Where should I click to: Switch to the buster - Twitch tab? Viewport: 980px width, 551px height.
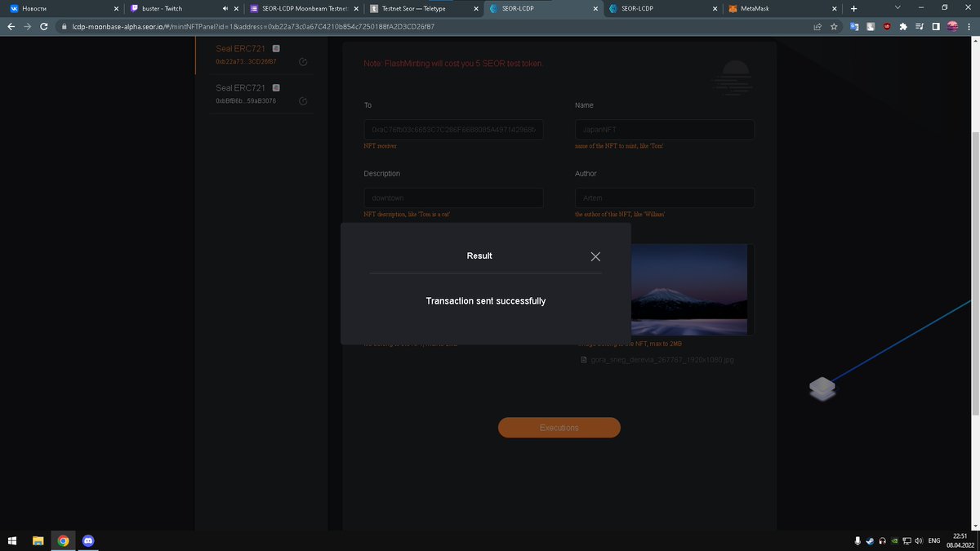[184, 8]
